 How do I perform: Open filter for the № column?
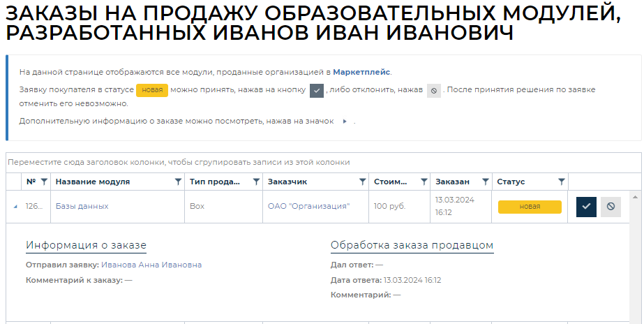point(44,182)
